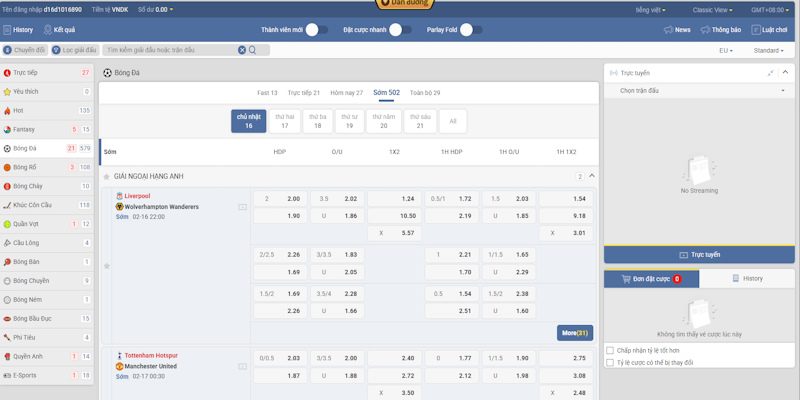
Task: Collapse the Trực tuyến panel chevron
Action: [785, 72]
